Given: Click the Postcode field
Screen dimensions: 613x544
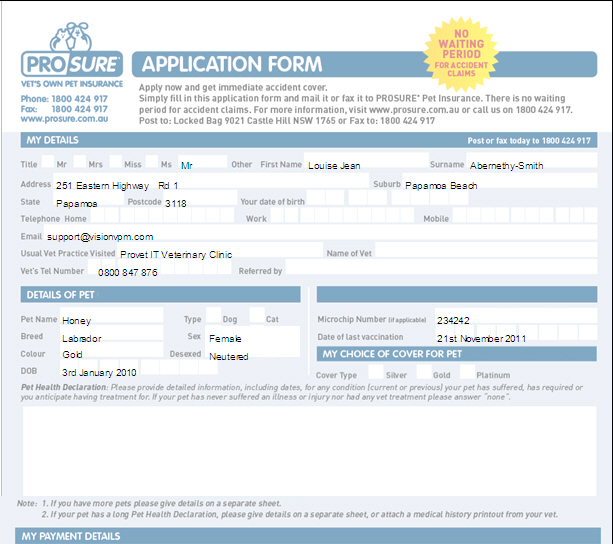Looking at the screenshot, I should coord(200,199).
